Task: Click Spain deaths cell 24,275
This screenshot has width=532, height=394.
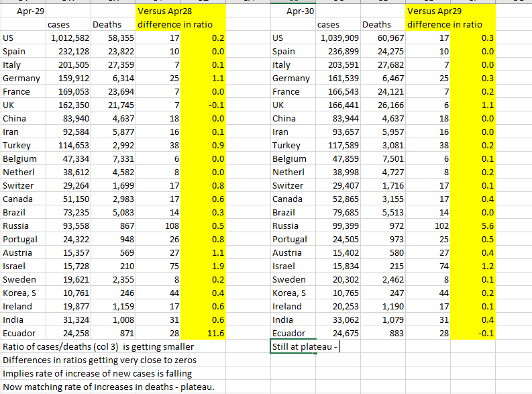Action: (x=383, y=52)
